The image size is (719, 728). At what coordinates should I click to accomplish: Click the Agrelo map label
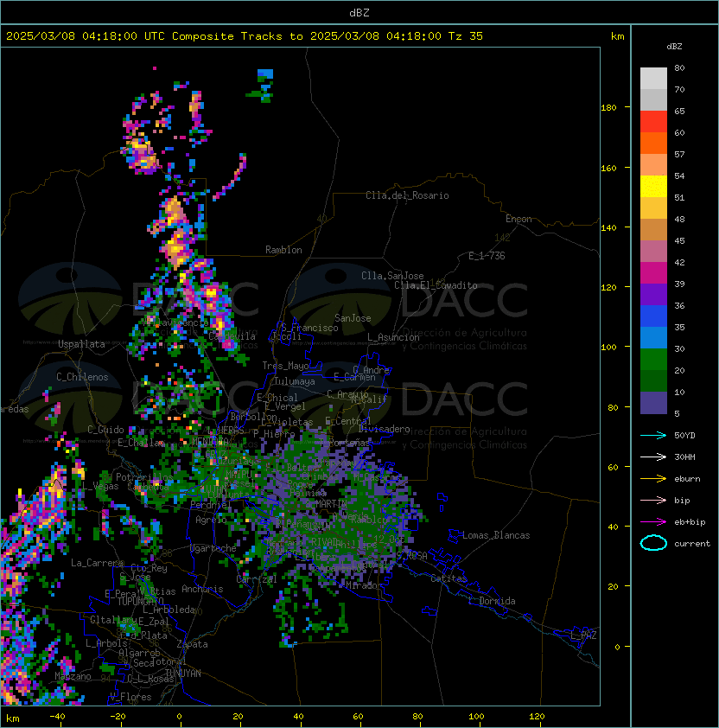(x=211, y=520)
